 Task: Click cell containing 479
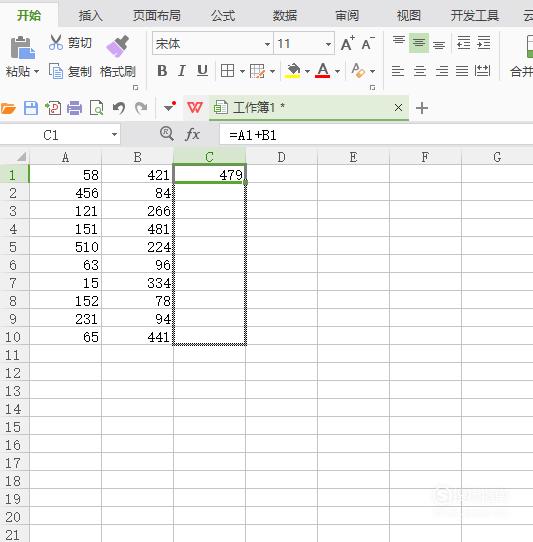pos(209,174)
